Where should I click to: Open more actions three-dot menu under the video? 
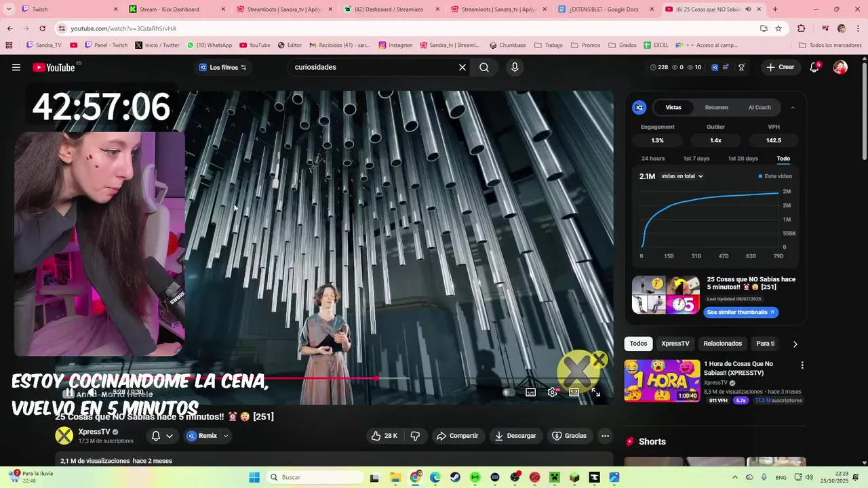coord(606,436)
